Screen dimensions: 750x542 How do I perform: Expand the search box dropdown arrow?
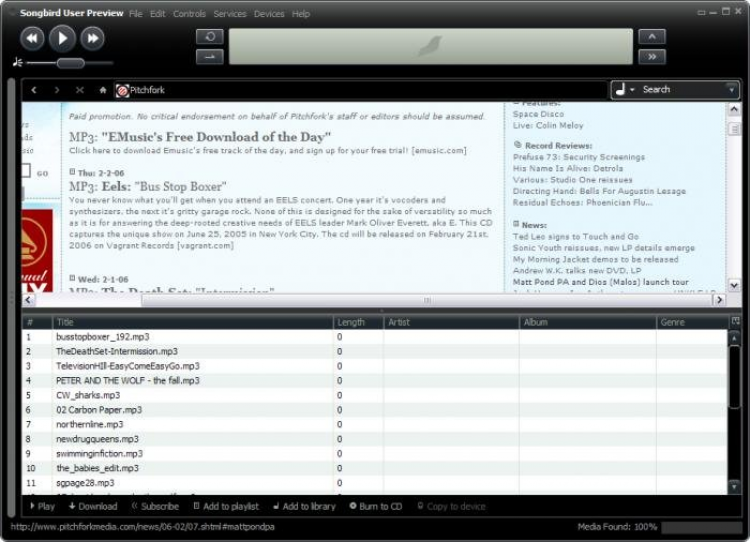731,89
